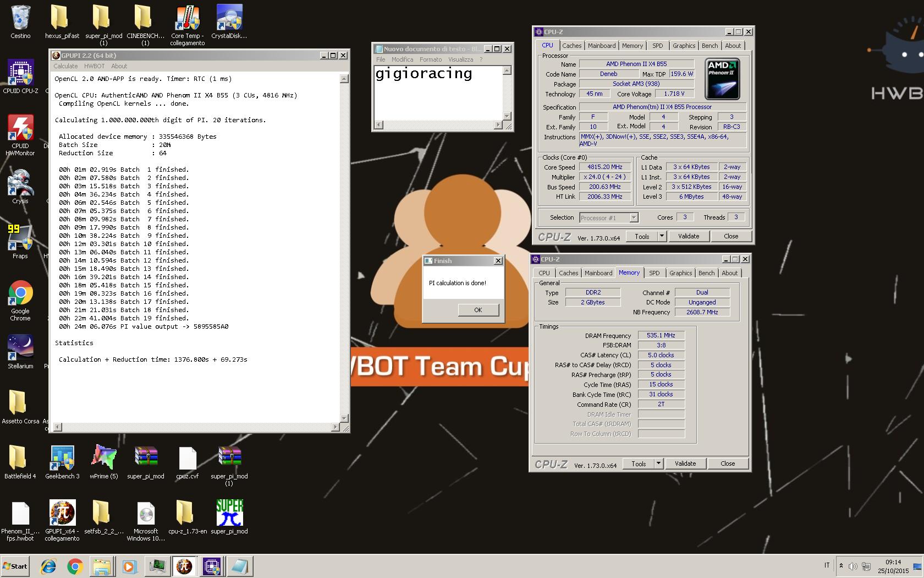Open CPUID CPU-Z desktop shortcut
The image size is (924, 578).
click(20, 77)
